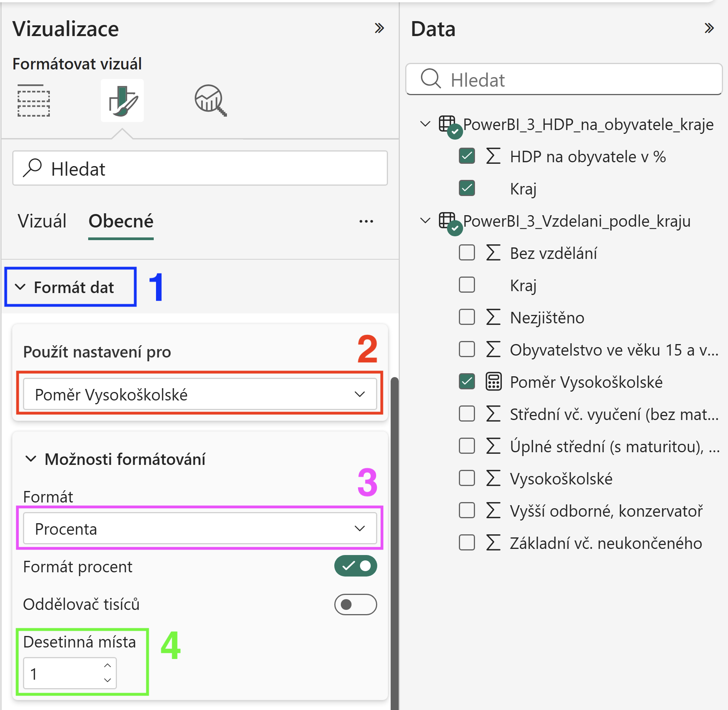Click the Střední vč. vyučení field name
Screen dimensions: 728x710
click(614, 414)
